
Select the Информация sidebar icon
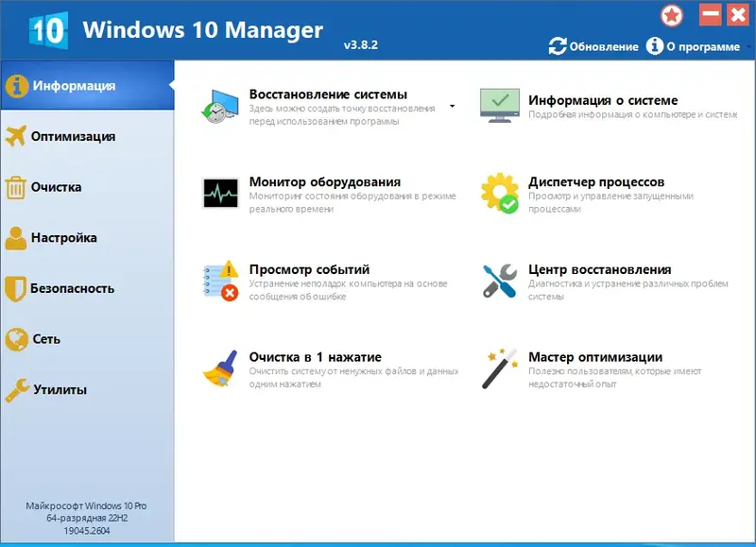tap(18, 85)
